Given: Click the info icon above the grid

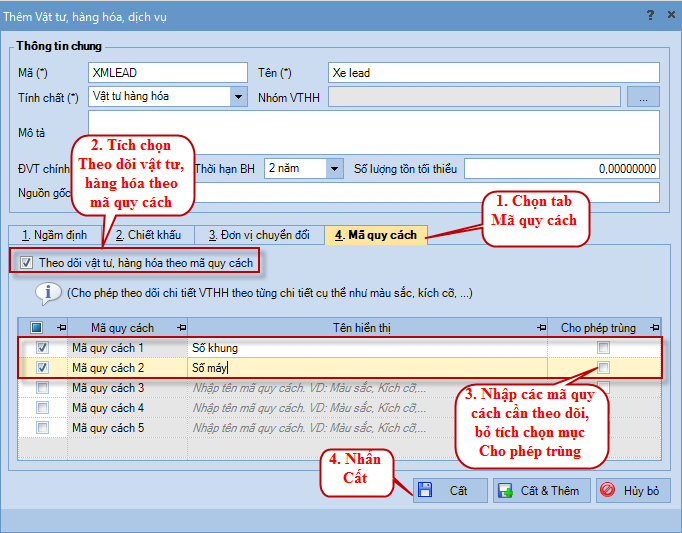Looking at the screenshot, I should coord(47,292).
